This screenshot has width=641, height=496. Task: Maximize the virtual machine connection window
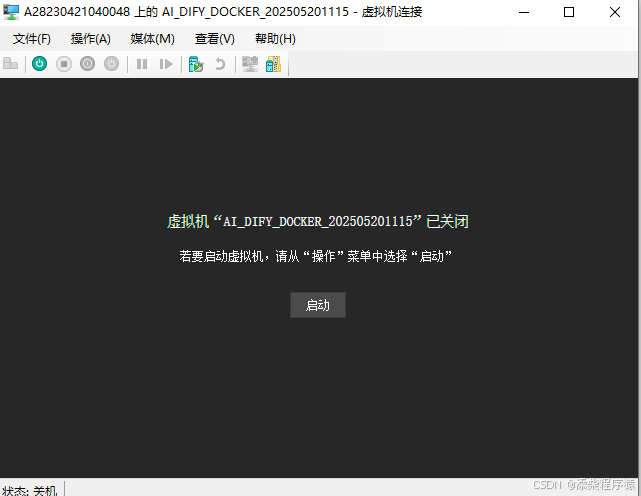tap(569, 12)
